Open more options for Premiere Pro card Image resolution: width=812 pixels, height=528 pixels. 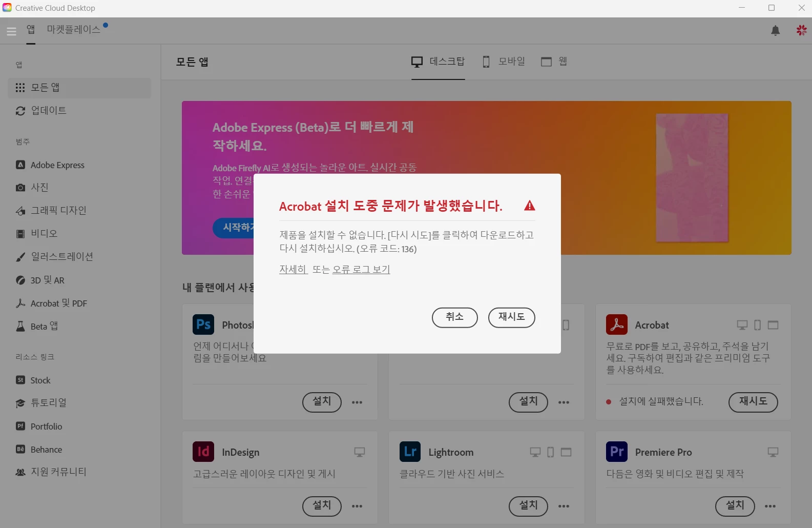point(770,506)
